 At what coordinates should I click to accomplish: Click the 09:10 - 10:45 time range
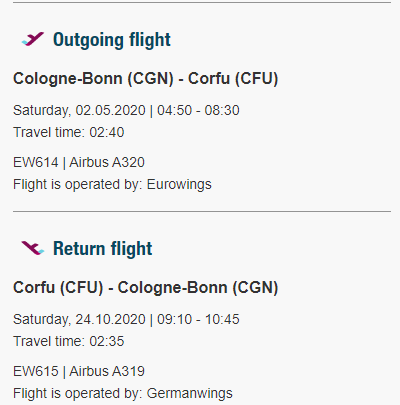pos(198,319)
